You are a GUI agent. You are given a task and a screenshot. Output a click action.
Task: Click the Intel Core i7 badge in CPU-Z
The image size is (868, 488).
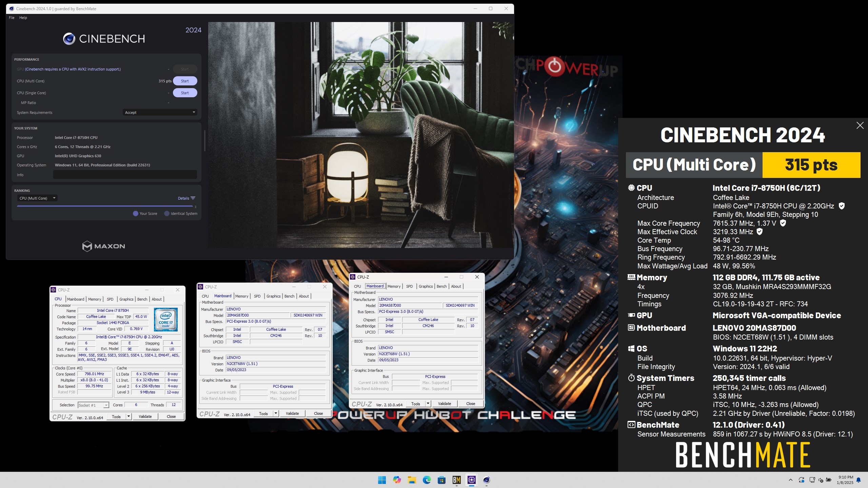pos(165,320)
